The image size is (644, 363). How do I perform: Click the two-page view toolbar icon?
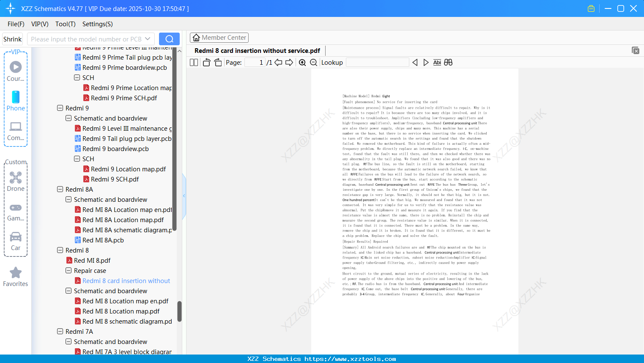[x=194, y=63]
